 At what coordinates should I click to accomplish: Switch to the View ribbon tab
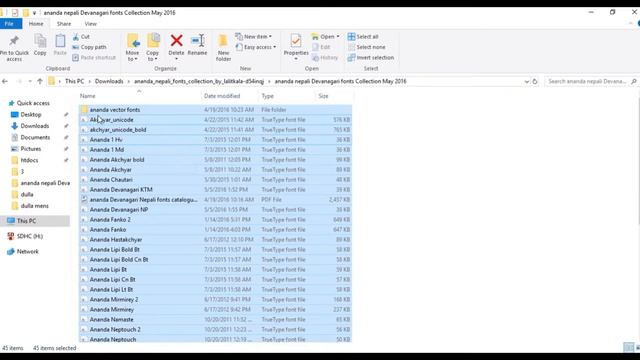[91, 24]
